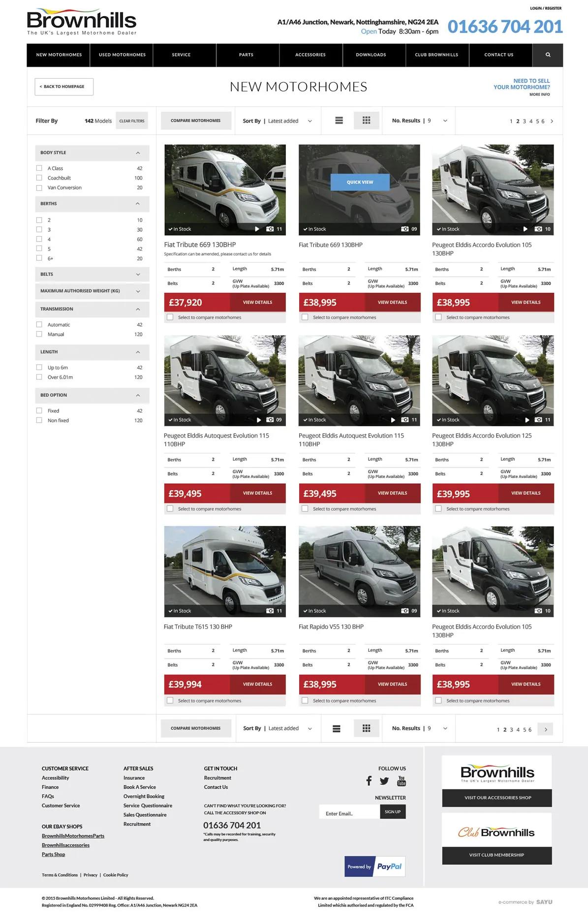Visit Brownhills Facebook page icon
The width and height of the screenshot is (588, 916).
(x=369, y=781)
